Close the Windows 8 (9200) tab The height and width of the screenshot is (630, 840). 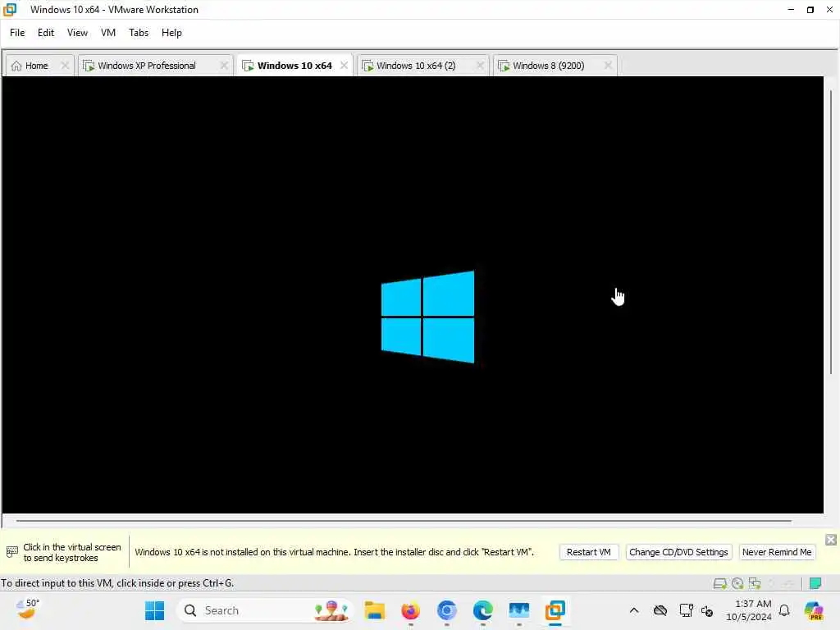(608, 66)
